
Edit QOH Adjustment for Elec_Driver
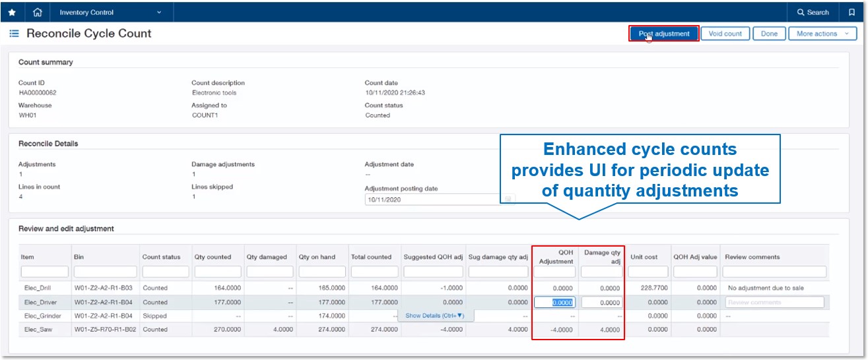pyautogui.click(x=554, y=303)
